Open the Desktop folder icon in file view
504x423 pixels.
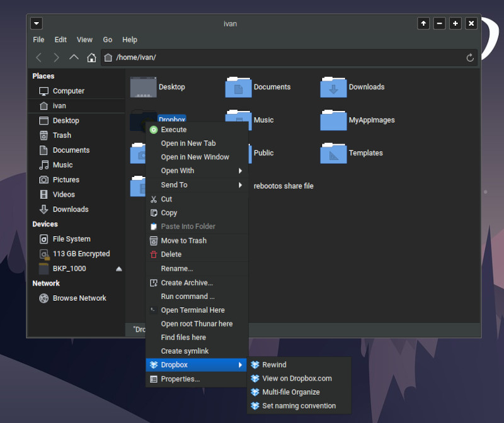point(144,87)
